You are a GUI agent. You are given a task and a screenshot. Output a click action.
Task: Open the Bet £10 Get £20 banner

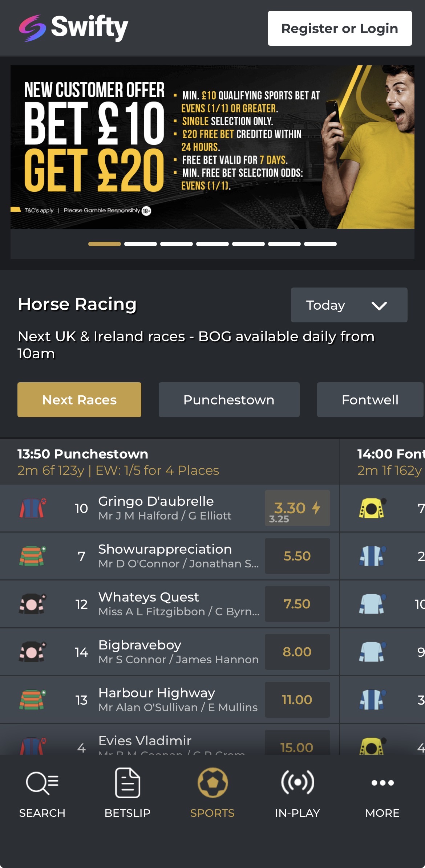pyautogui.click(x=212, y=147)
